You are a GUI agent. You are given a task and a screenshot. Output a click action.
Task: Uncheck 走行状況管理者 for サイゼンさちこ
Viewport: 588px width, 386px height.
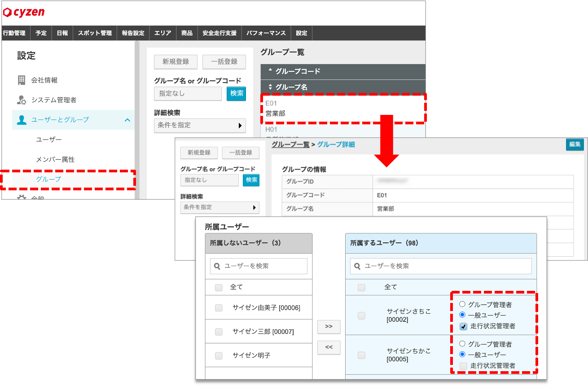(x=463, y=326)
